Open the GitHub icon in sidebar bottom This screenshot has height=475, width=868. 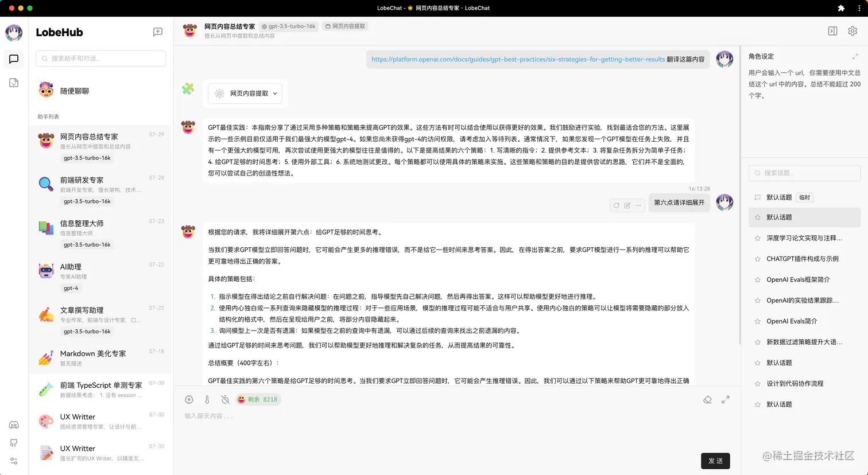[x=14, y=443]
